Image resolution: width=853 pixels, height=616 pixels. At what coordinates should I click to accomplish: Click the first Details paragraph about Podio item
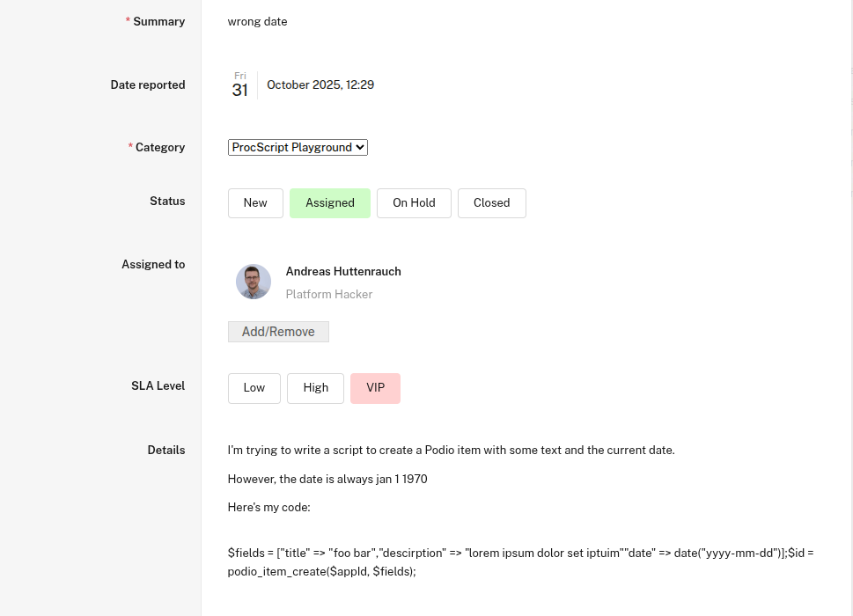[451, 451]
